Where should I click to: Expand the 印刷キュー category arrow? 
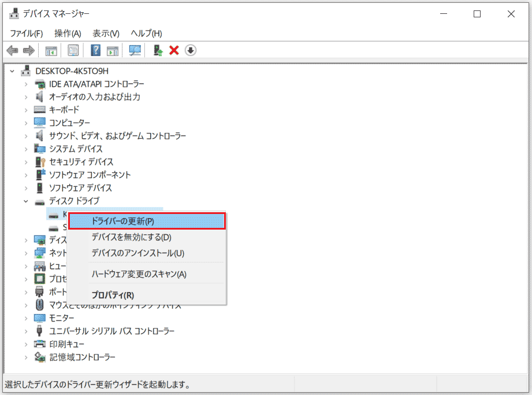pos(26,344)
